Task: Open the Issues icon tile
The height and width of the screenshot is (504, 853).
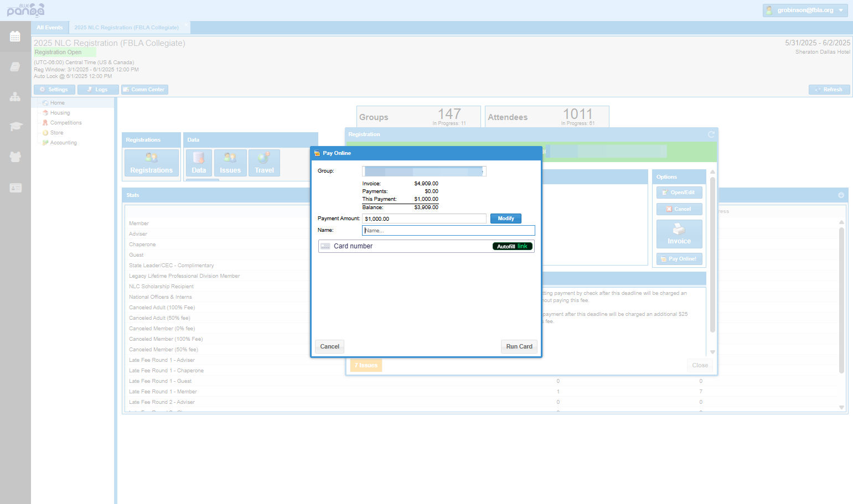Action: 230,163
